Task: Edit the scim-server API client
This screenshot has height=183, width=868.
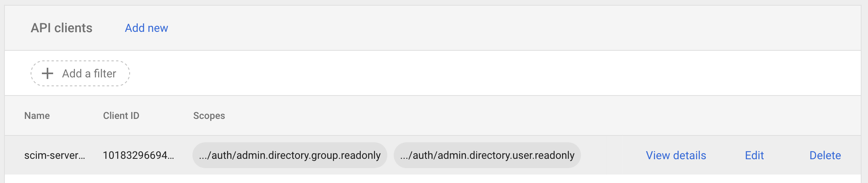Action: [x=754, y=155]
